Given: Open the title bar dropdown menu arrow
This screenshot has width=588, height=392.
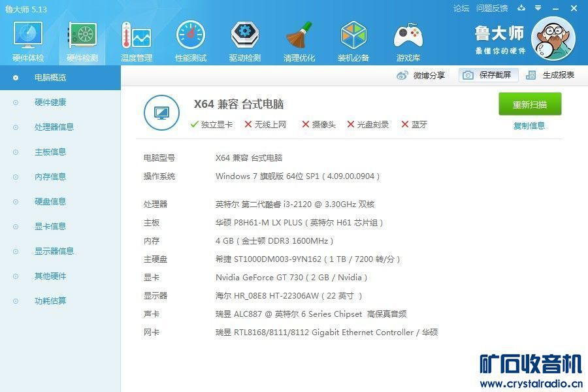Looking at the screenshot, I should tap(538, 8).
